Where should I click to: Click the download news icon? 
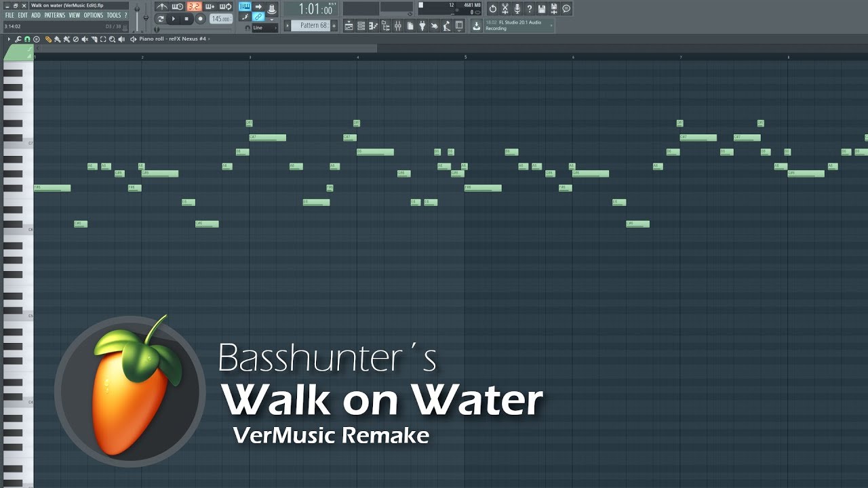pyautogui.click(x=476, y=25)
